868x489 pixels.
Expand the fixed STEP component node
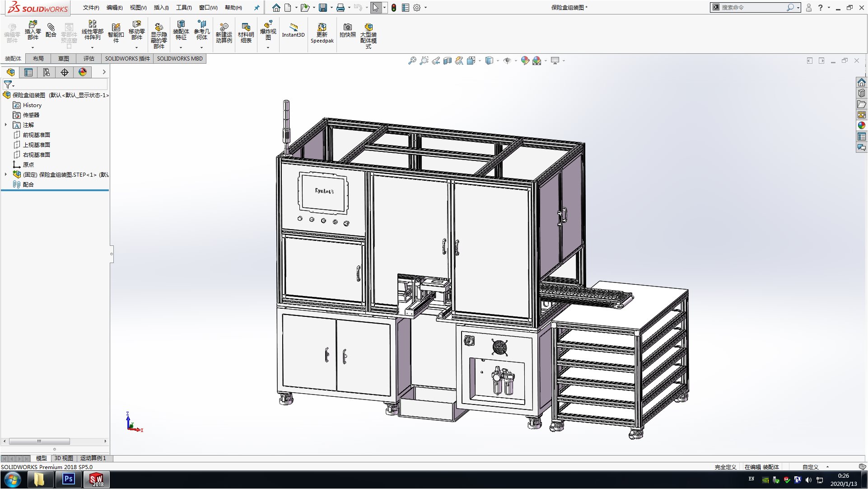coord(6,174)
